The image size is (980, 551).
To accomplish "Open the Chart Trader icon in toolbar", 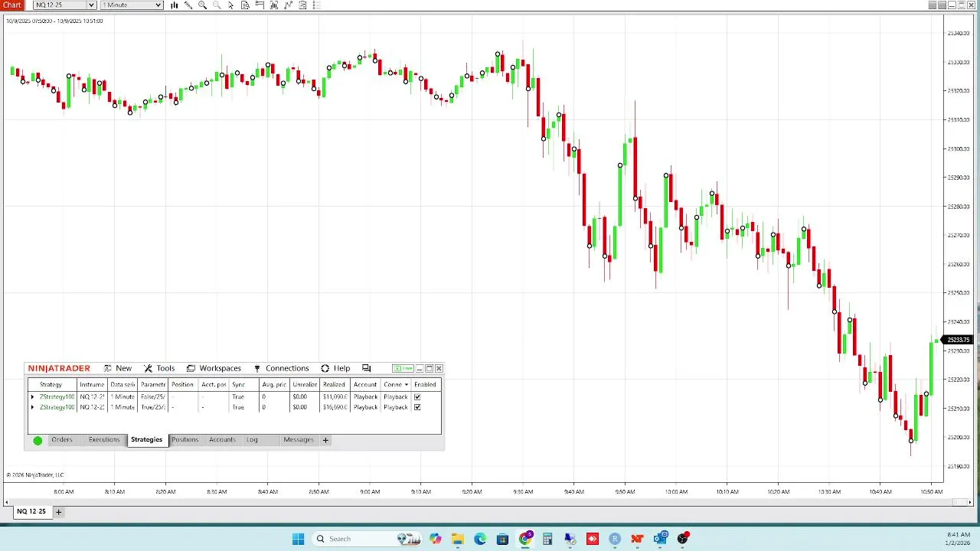I will [260, 5].
